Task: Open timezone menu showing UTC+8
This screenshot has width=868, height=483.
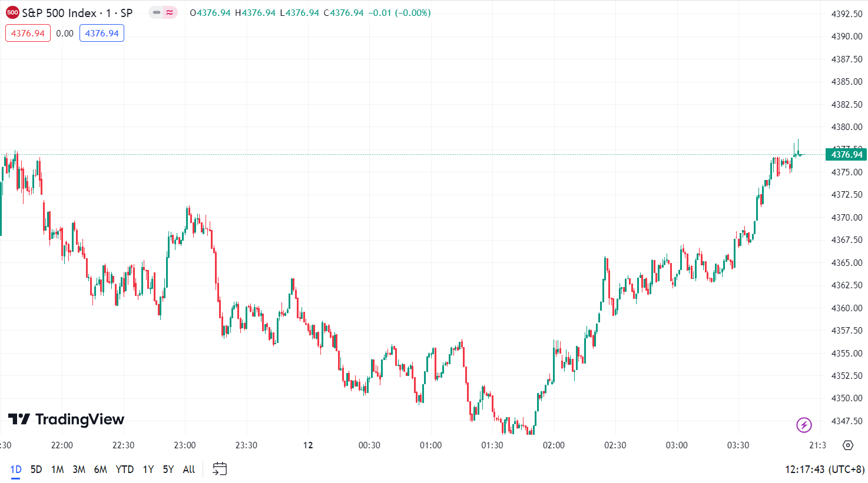Action: tap(824, 469)
